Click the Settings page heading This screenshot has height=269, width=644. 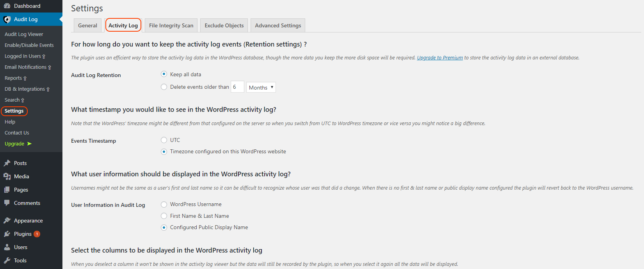click(x=87, y=8)
